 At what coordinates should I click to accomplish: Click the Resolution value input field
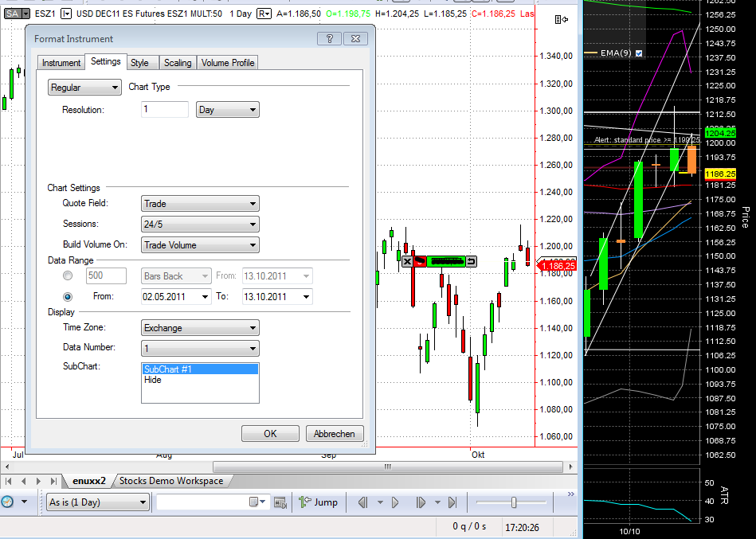(x=164, y=109)
